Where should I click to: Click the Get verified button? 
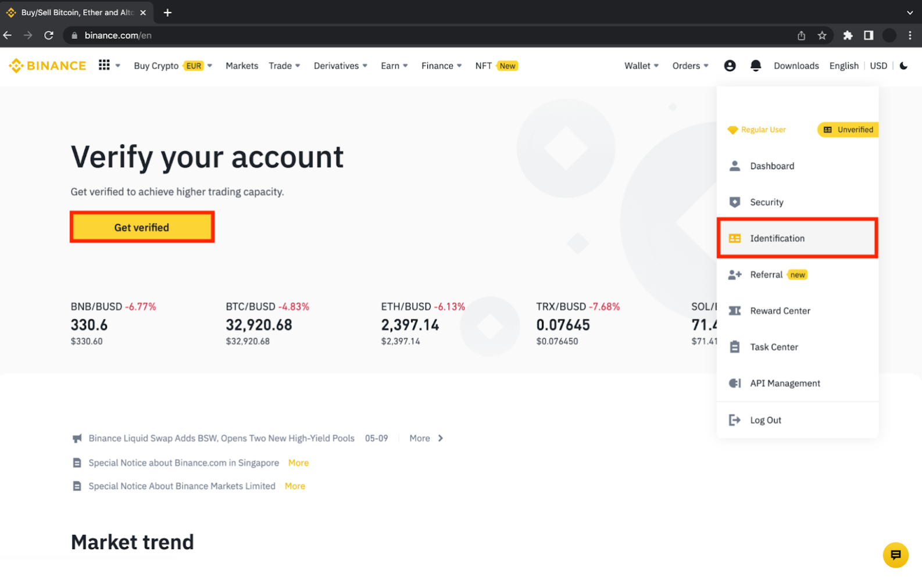pos(142,227)
